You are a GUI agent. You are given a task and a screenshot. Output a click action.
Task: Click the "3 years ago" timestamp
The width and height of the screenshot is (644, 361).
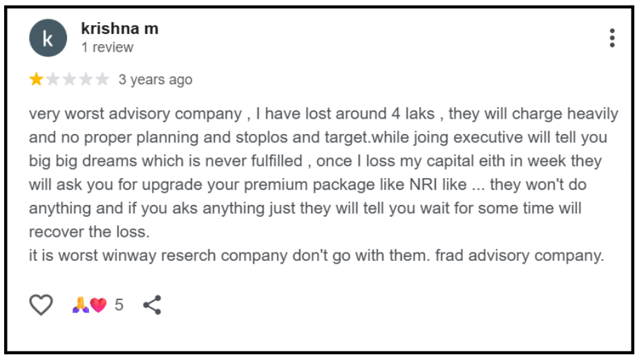point(155,80)
